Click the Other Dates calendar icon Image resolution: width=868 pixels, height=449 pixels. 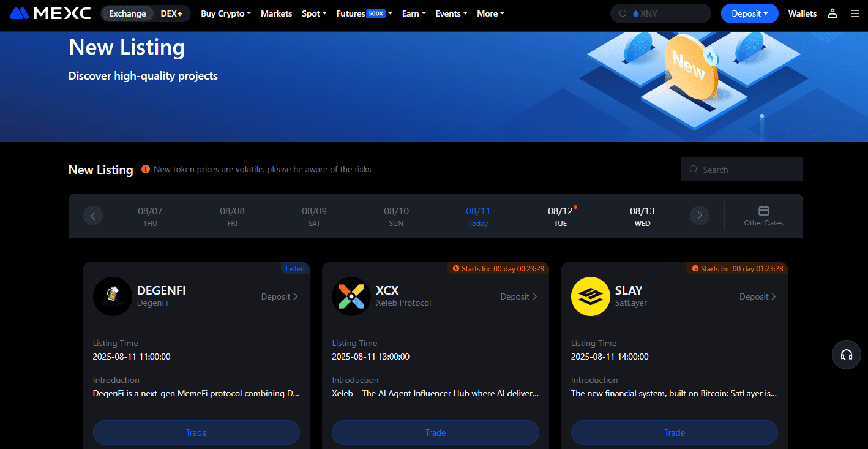(763, 210)
